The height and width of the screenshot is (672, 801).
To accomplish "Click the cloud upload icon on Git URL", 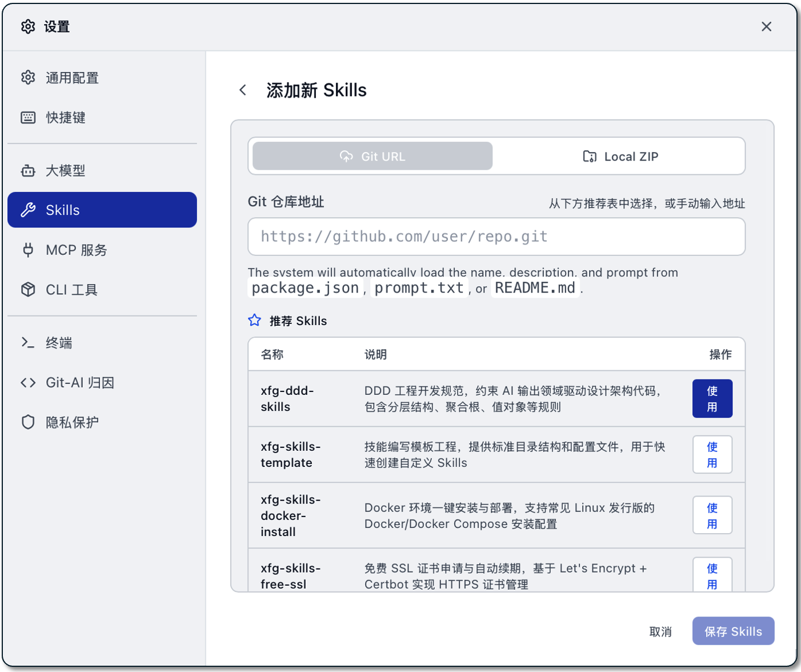I will click(346, 157).
